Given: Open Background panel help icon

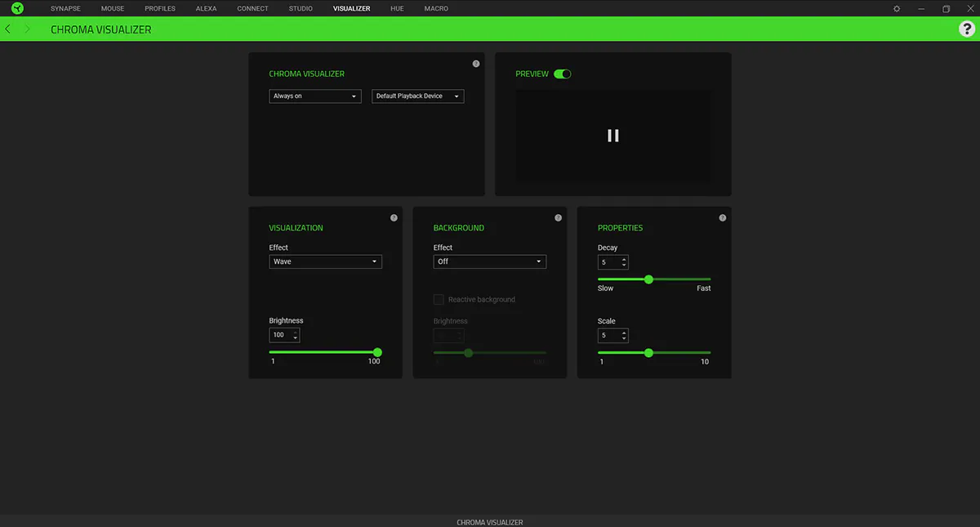Looking at the screenshot, I should point(559,218).
